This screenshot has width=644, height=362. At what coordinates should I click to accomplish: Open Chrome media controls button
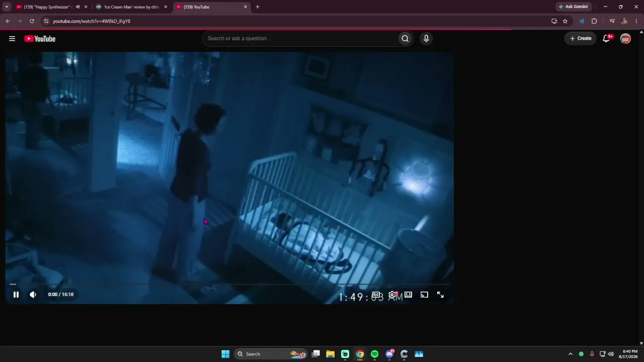point(612,21)
